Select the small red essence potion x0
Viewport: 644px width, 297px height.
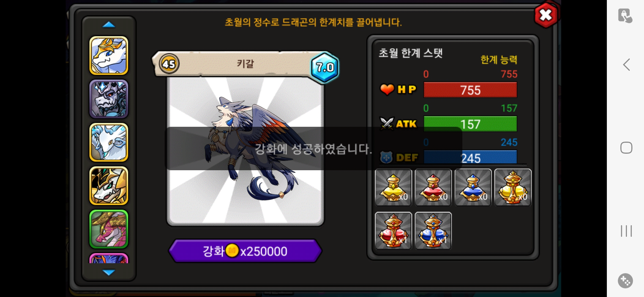coord(433,187)
